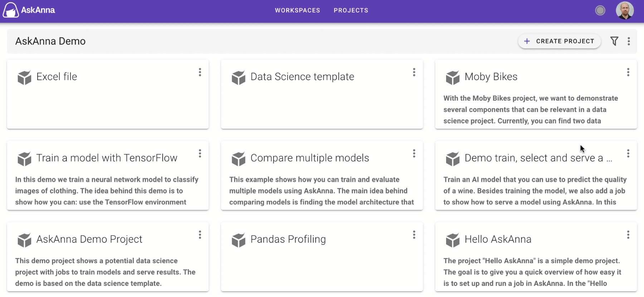Open the Hello AskAnna card options menu
Viewport: 644px width, 297px height.
tap(628, 235)
